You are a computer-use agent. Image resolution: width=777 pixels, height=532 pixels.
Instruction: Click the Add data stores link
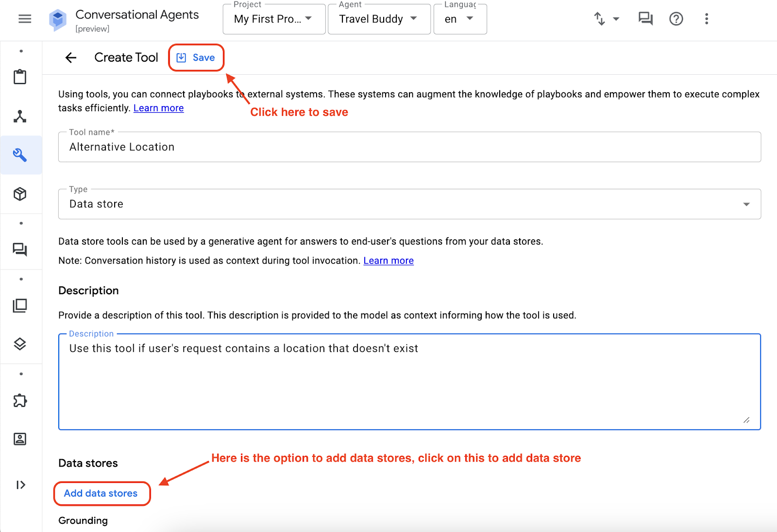101,494
